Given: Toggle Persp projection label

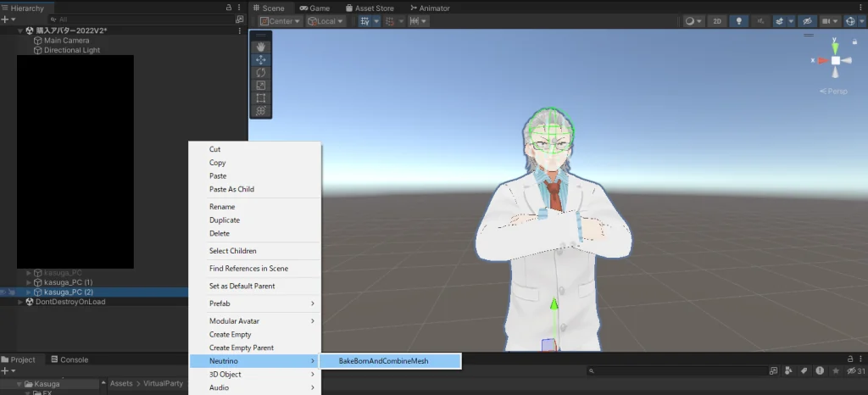Looking at the screenshot, I should pyautogui.click(x=834, y=92).
